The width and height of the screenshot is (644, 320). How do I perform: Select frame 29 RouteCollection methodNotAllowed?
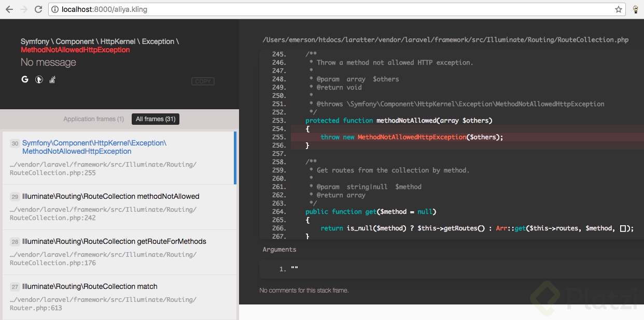coord(119,207)
